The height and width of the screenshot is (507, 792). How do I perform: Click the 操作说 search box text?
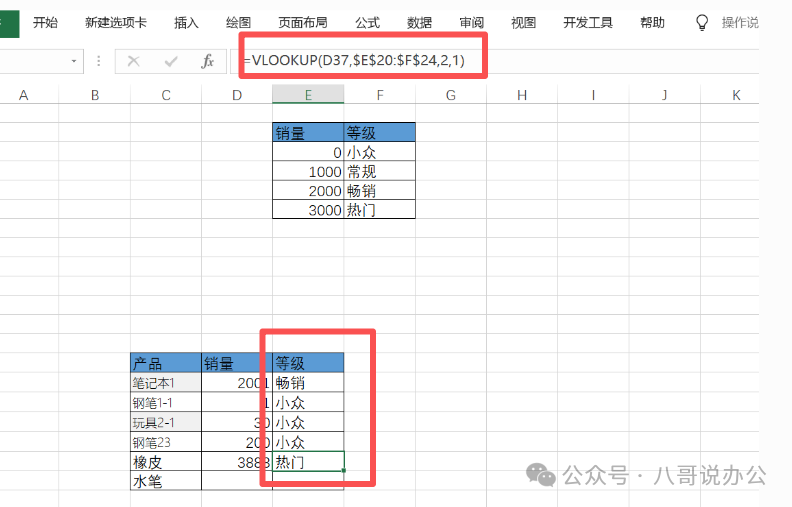tap(740, 23)
